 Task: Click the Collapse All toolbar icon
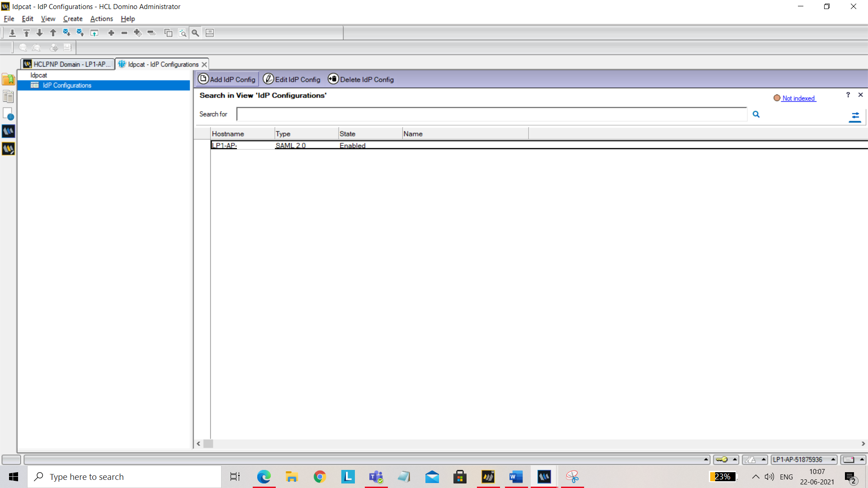(151, 33)
